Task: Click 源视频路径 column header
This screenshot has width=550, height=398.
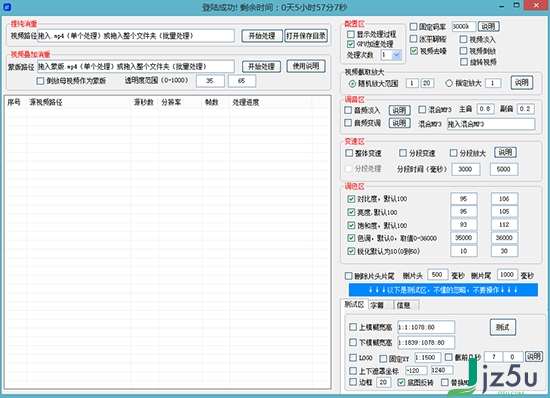Action: click(79, 102)
